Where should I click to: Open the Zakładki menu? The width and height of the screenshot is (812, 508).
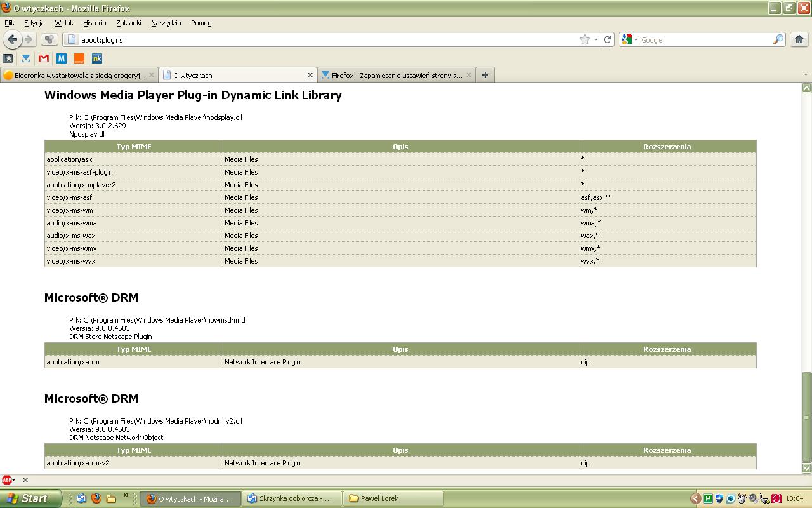(x=129, y=23)
